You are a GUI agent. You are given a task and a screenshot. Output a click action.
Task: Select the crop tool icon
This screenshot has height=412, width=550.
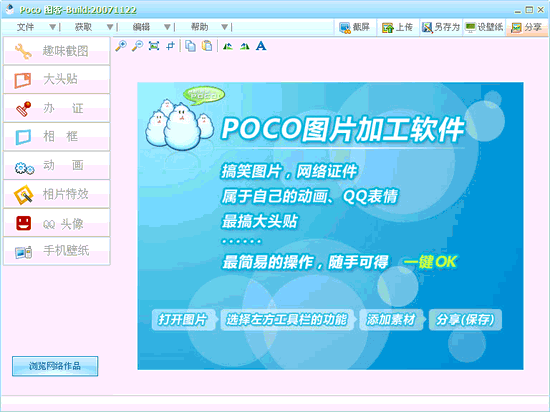coord(170,46)
